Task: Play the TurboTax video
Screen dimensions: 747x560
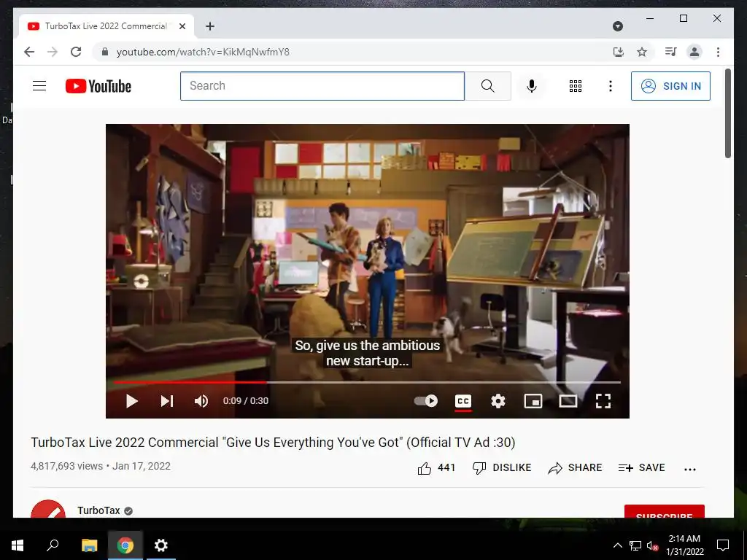Action: pyautogui.click(x=131, y=401)
